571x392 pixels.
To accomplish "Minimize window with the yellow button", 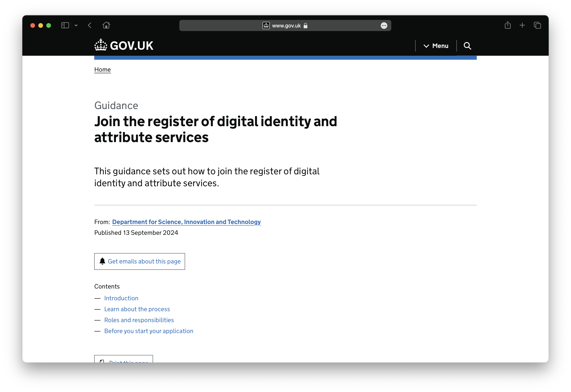I will click(41, 25).
